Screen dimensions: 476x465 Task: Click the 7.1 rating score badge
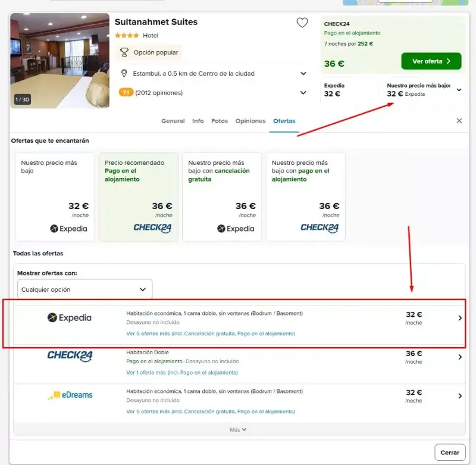(x=126, y=92)
